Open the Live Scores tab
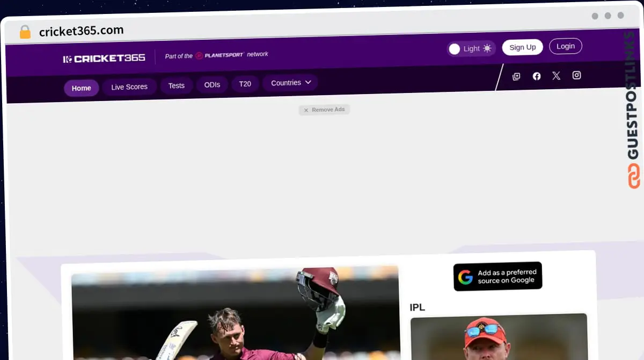The width and height of the screenshot is (644, 360). coord(129,87)
